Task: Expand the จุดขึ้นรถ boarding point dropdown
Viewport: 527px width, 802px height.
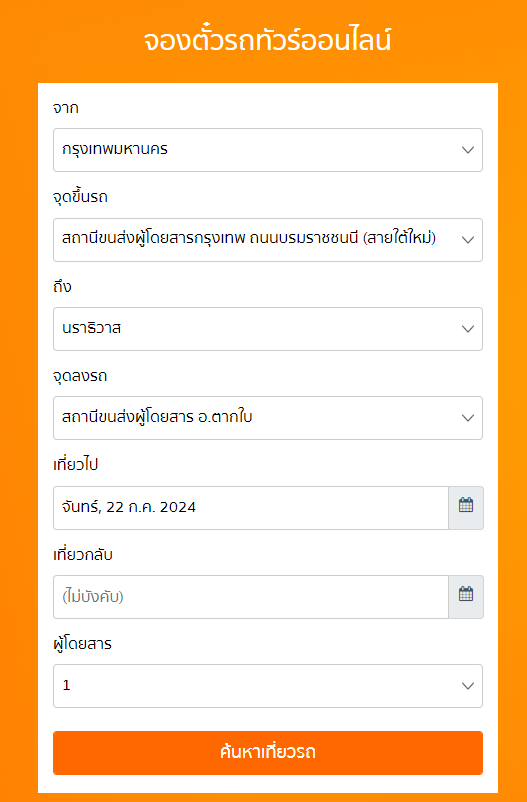Action: tap(268, 240)
